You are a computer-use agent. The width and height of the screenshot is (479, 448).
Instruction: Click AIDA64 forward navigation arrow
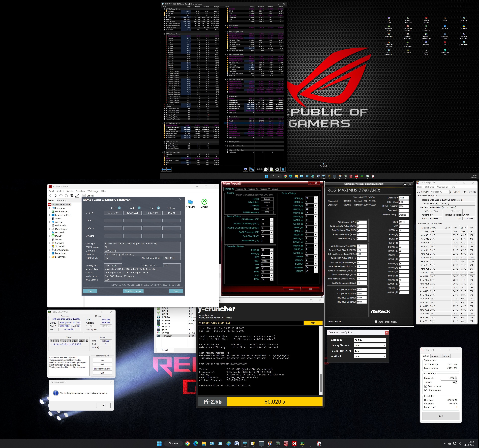coord(55,196)
